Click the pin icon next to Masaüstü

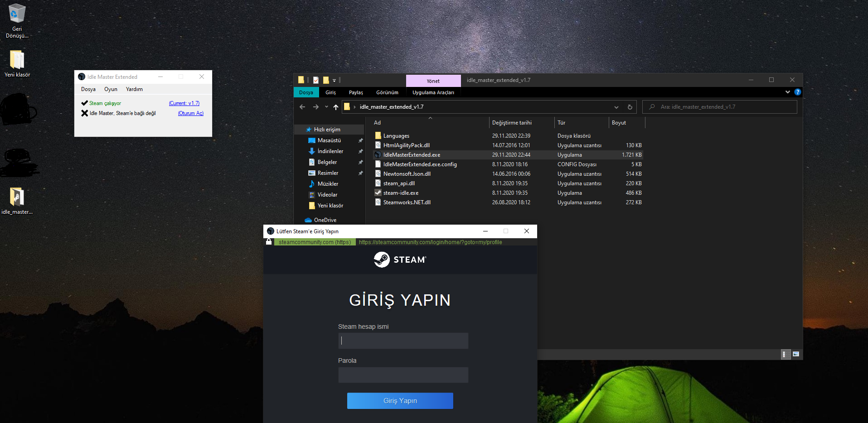click(x=360, y=140)
